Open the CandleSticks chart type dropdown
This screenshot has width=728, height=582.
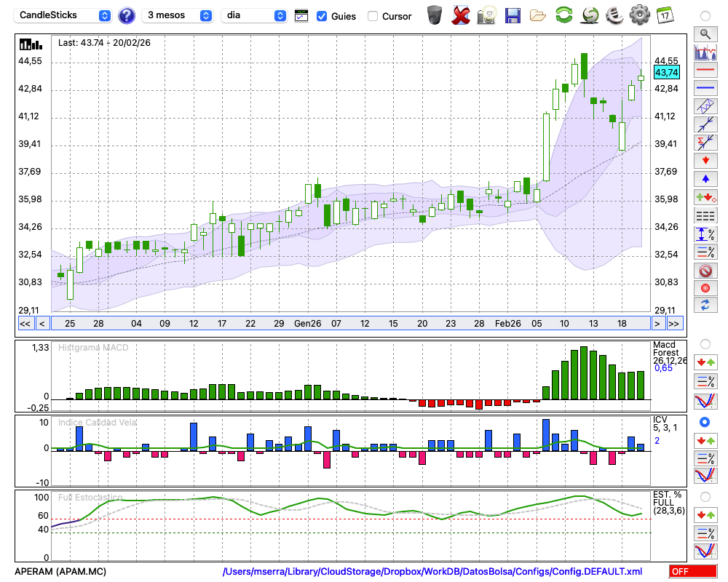[64, 15]
